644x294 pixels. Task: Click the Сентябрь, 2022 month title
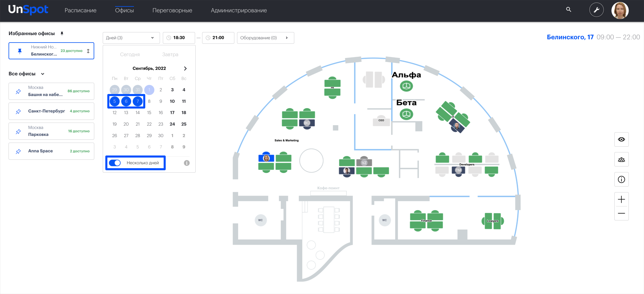point(149,69)
